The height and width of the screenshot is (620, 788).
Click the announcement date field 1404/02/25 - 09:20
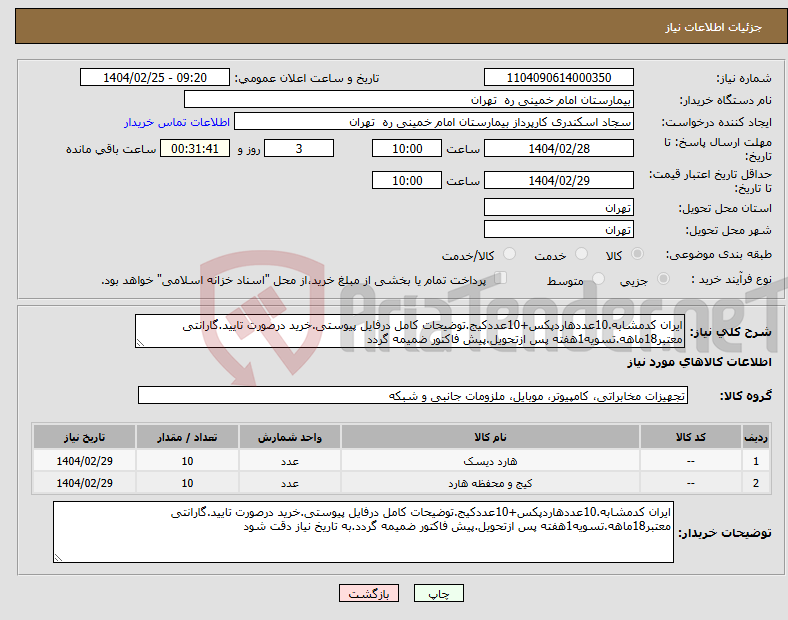pos(155,78)
